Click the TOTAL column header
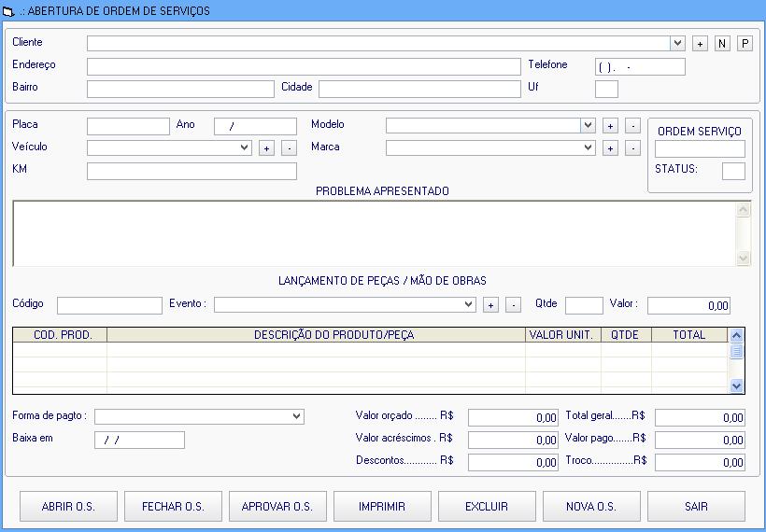 689,335
